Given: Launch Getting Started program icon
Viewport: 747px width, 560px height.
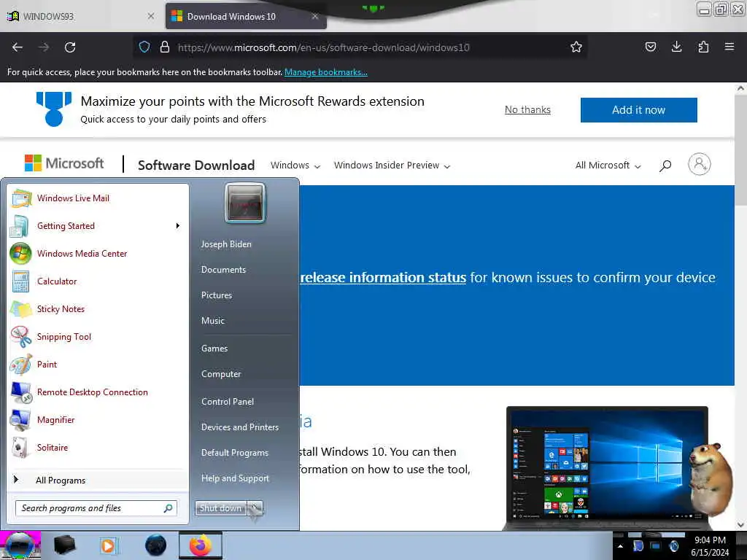Looking at the screenshot, I should [x=20, y=226].
